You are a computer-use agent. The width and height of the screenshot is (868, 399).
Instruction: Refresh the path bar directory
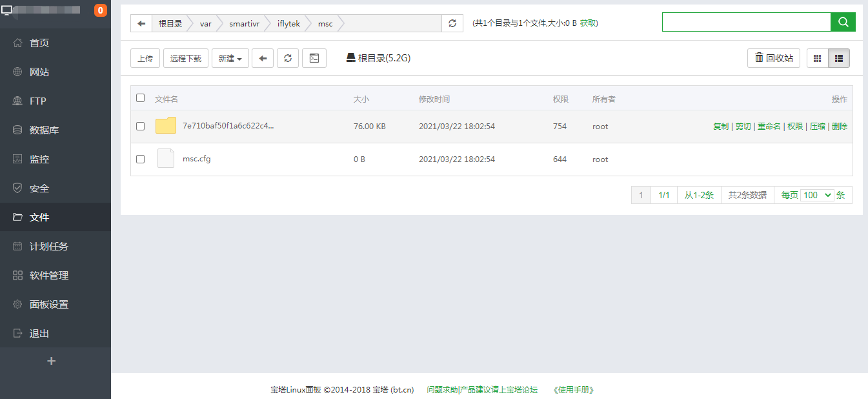452,23
